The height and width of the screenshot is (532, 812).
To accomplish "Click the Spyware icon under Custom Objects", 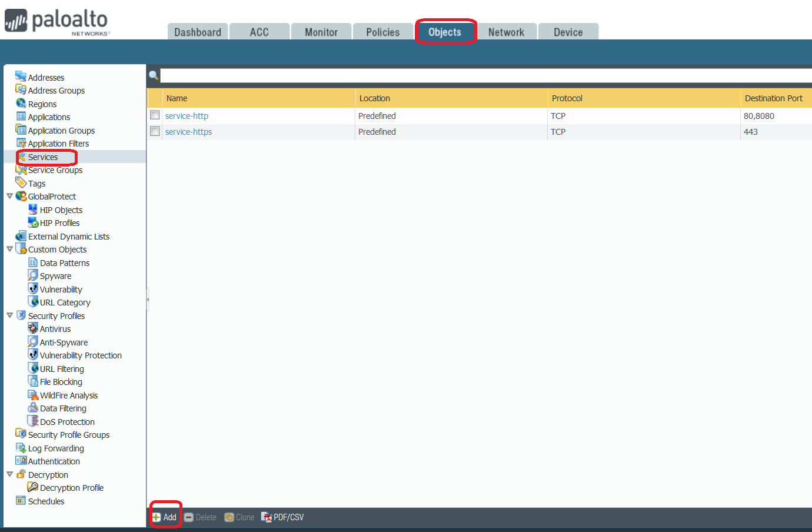I will tap(33, 275).
